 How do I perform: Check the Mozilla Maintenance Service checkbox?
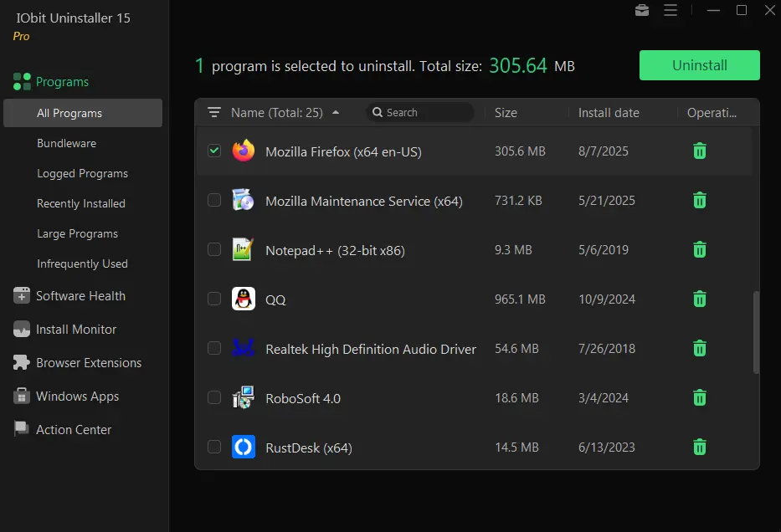tap(214, 200)
